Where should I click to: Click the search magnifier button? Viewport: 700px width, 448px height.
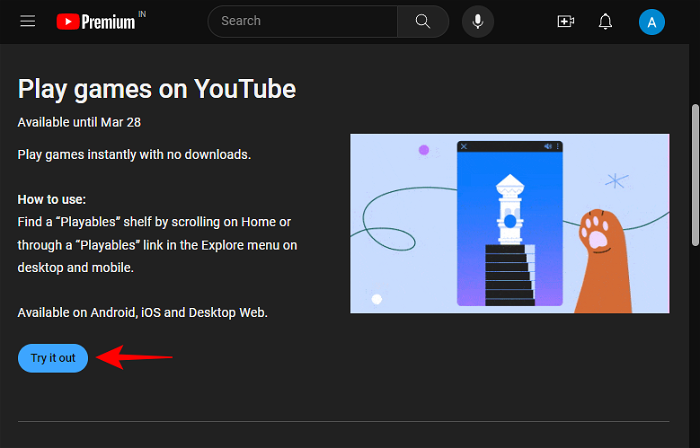pos(423,21)
